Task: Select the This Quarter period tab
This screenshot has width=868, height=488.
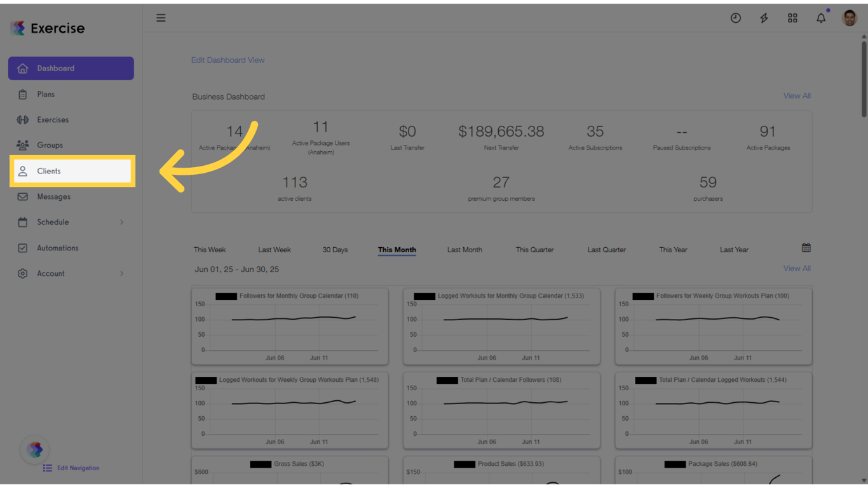Action: coord(534,250)
